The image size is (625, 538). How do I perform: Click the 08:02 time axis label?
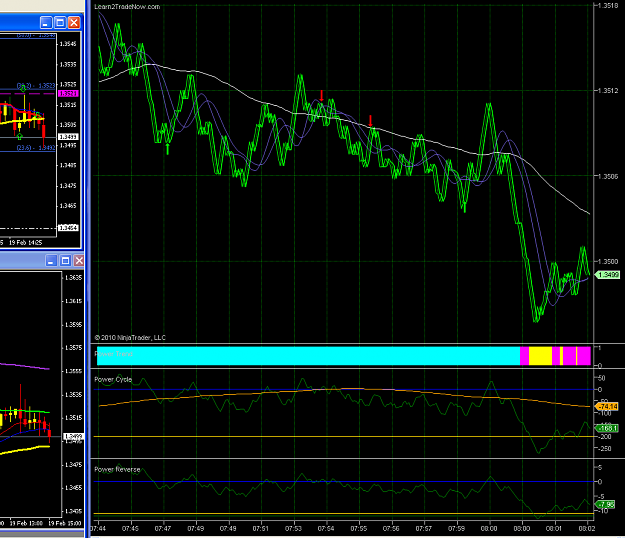[x=587, y=528]
